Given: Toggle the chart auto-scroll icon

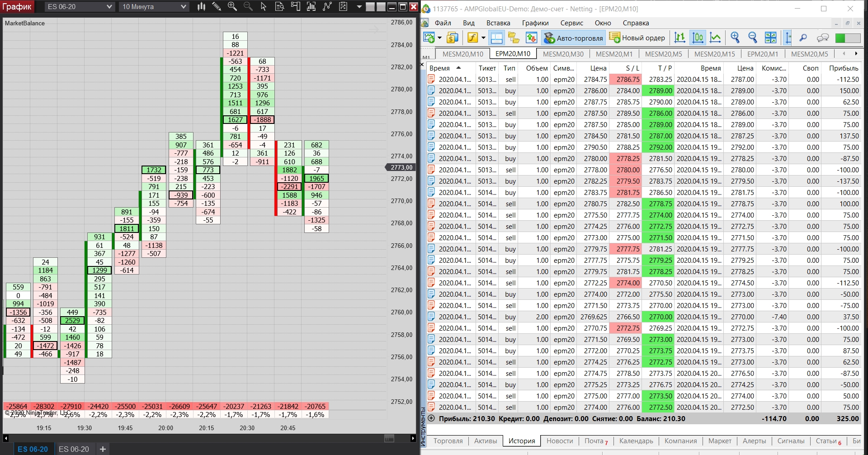Looking at the screenshot, I should (x=788, y=38).
